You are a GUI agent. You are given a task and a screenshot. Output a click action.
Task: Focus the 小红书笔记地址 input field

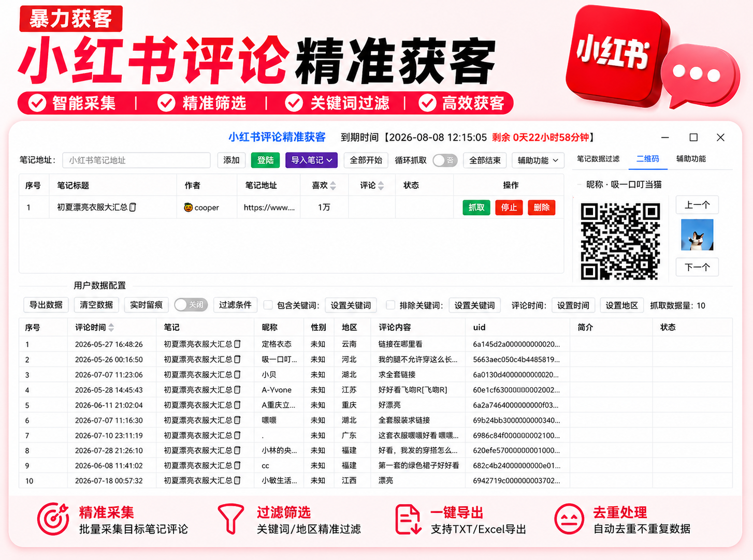tap(136, 160)
